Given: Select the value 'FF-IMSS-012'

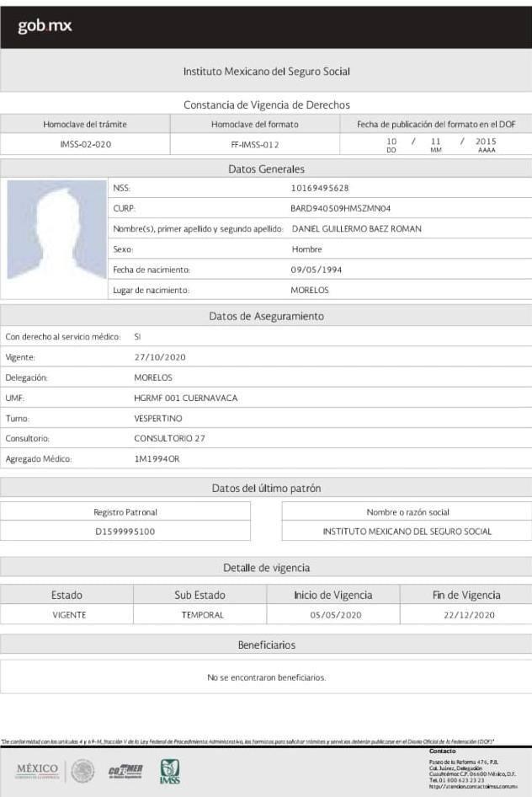Looking at the screenshot, I should 255,145.
